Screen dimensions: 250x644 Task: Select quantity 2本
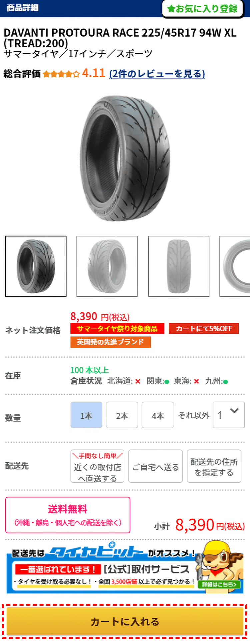[122, 415]
